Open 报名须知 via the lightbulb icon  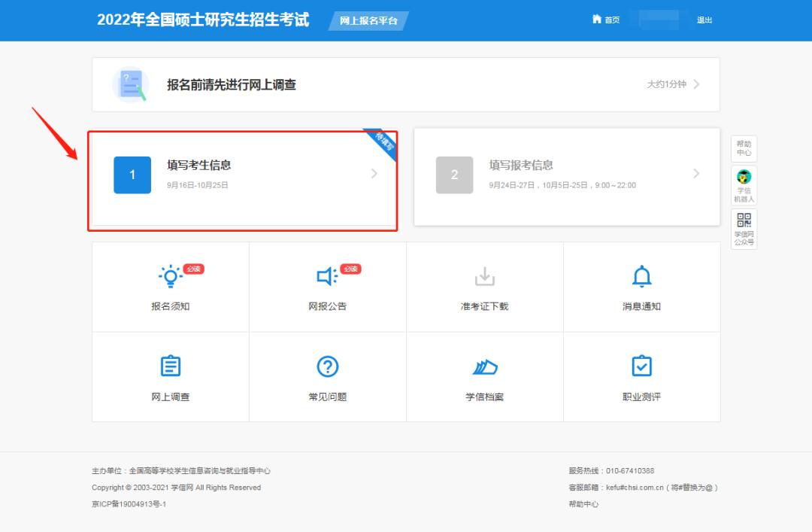click(170, 277)
